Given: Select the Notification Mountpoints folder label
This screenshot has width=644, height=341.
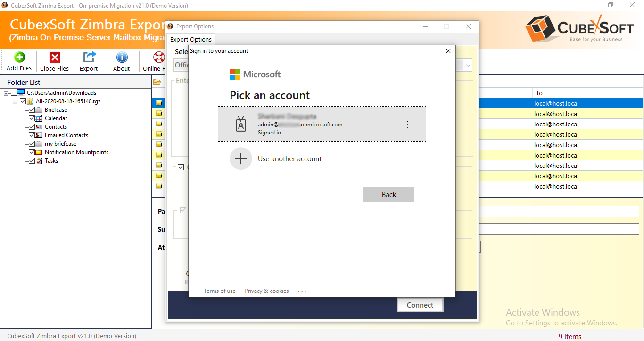Looking at the screenshot, I should pyautogui.click(x=77, y=152).
